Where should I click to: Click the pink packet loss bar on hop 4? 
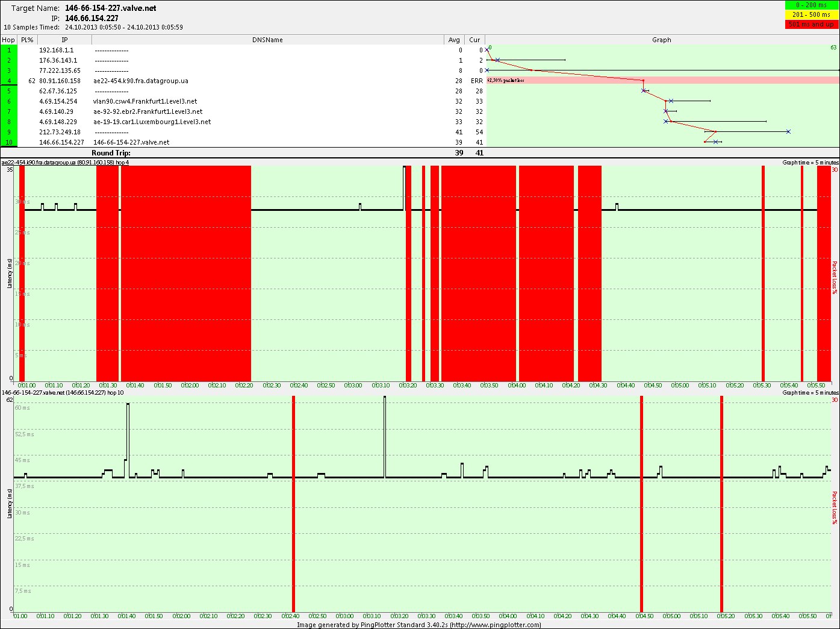click(x=662, y=81)
